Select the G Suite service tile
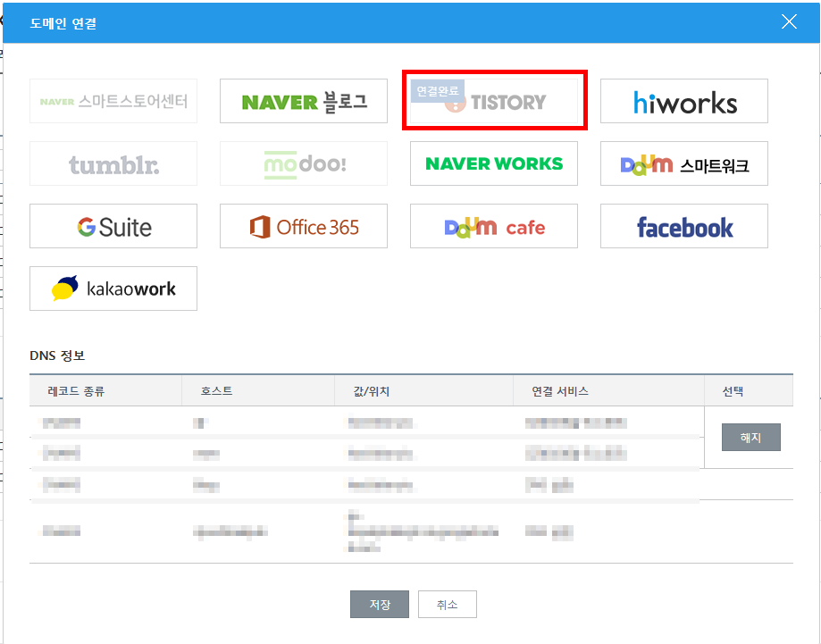 [x=113, y=226]
